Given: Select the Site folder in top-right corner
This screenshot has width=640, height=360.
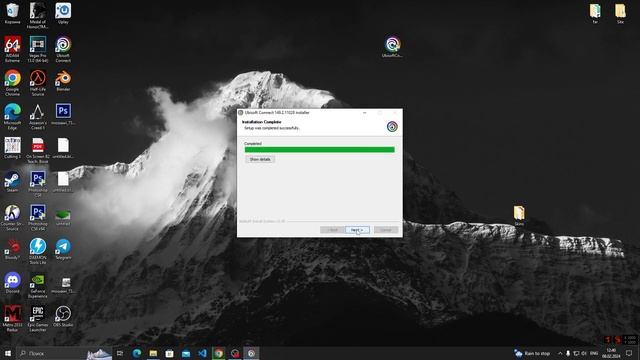Looking at the screenshot, I should 620,13.
